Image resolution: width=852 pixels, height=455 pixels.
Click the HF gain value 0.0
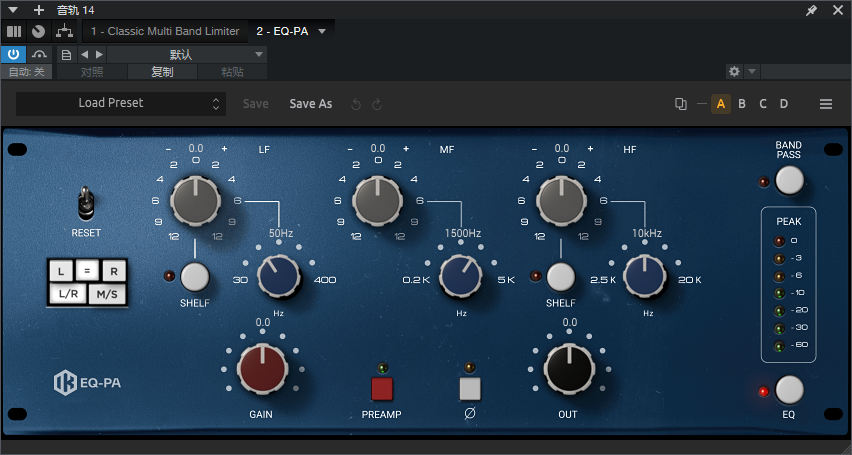(x=561, y=148)
